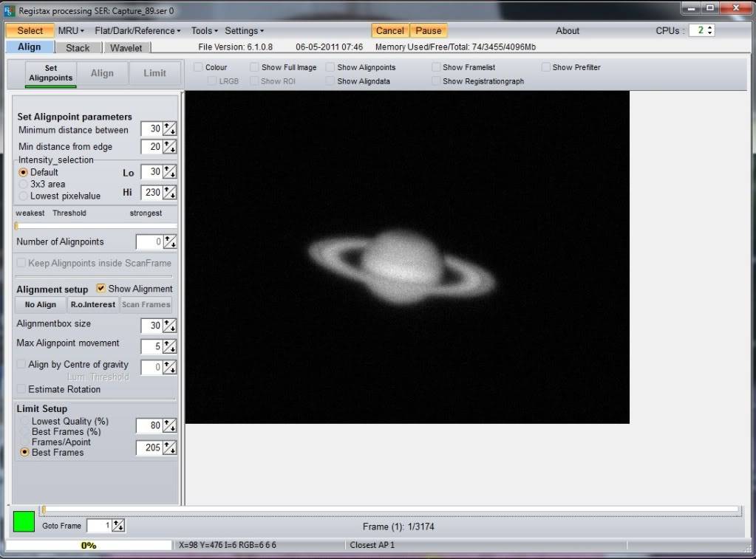The image size is (756, 559).
Task: Enable Show Full Image checkbox
Action: coord(254,67)
